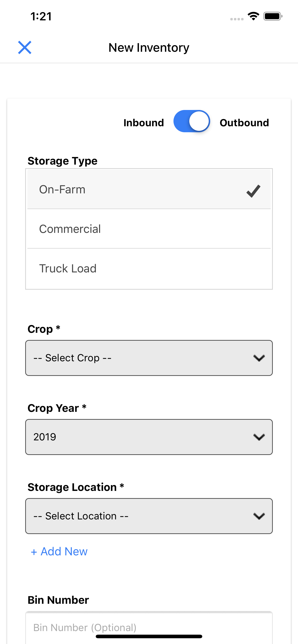The height and width of the screenshot is (644, 298).
Task: Click the On-Farm checkmark icon
Action: pyautogui.click(x=253, y=191)
